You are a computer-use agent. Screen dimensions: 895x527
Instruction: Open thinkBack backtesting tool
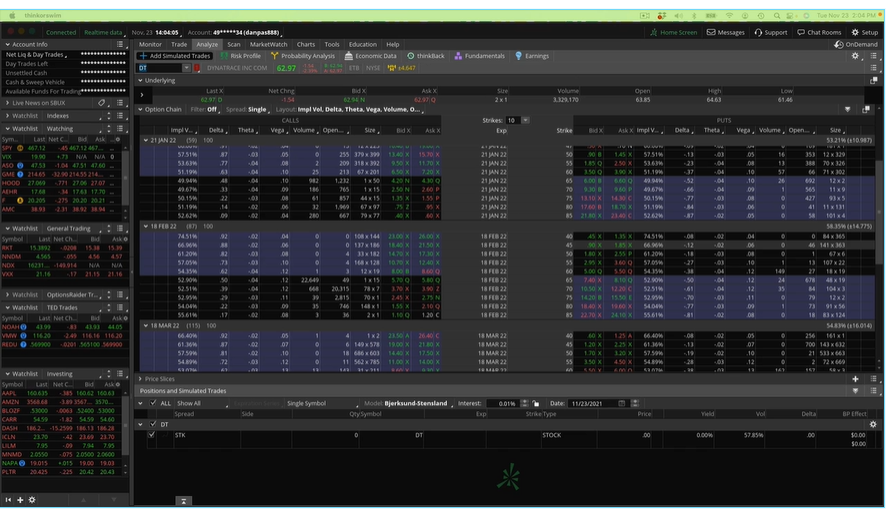point(426,56)
